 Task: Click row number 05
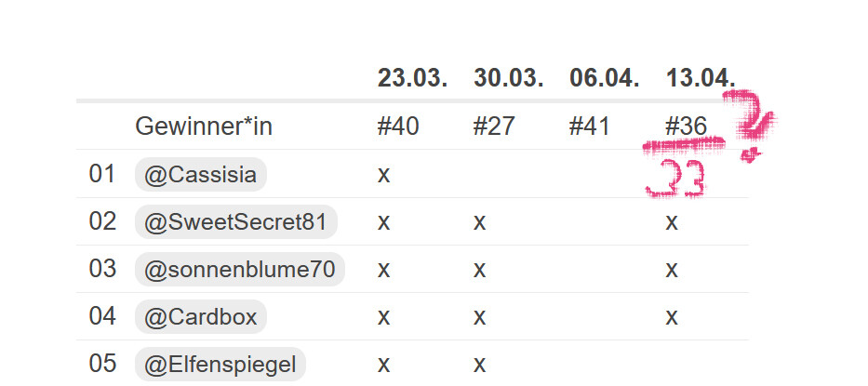click(x=102, y=365)
